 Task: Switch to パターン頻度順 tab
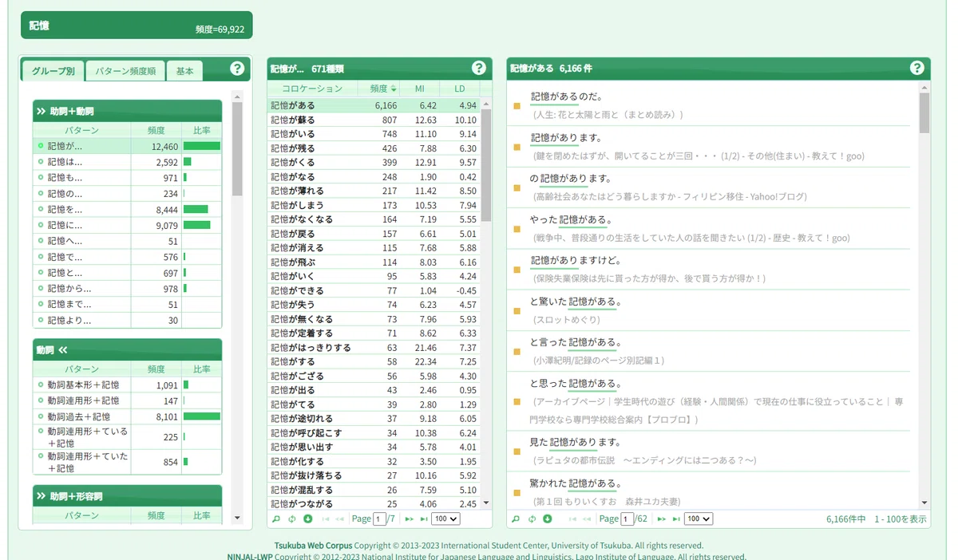point(125,71)
